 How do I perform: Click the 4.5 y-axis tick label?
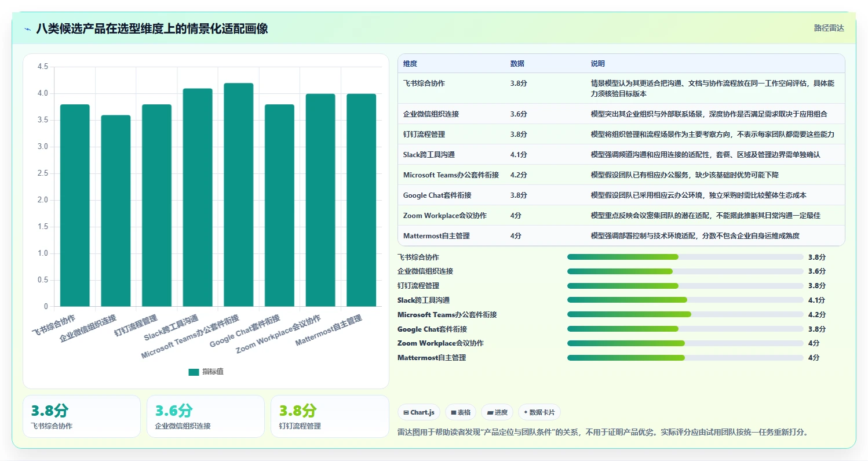[43, 67]
